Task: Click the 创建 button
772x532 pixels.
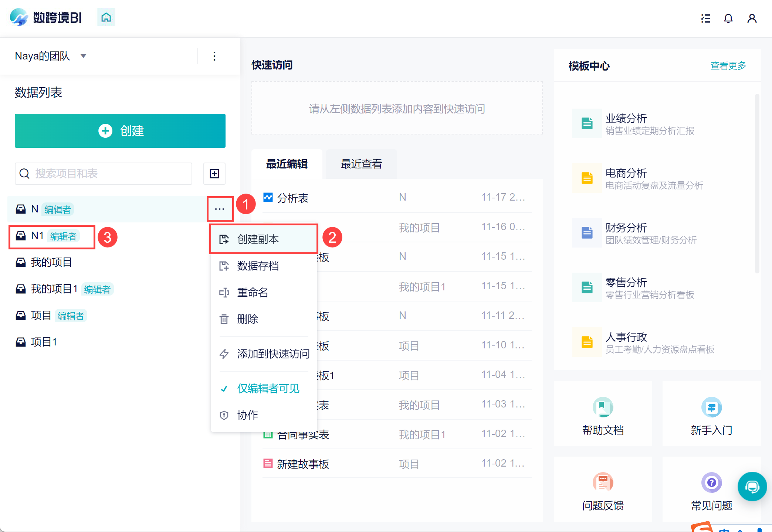Action: point(120,131)
